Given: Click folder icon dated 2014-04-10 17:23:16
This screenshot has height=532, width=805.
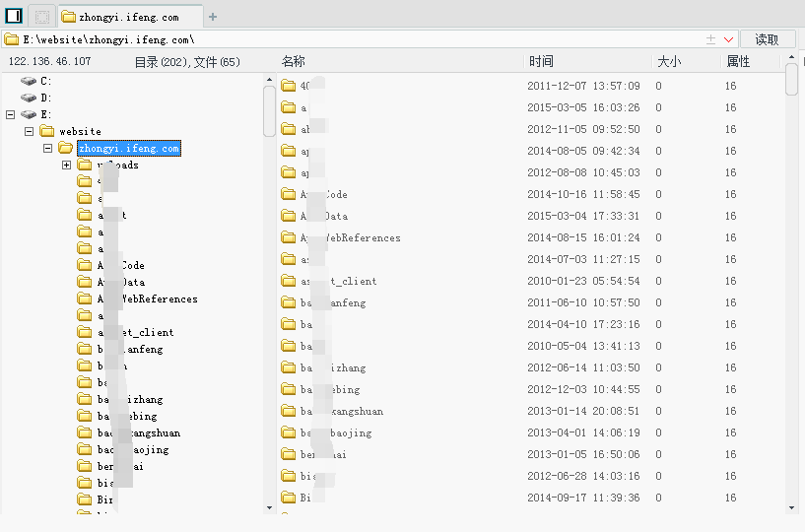Looking at the screenshot, I should pyautogui.click(x=289, y=324).
